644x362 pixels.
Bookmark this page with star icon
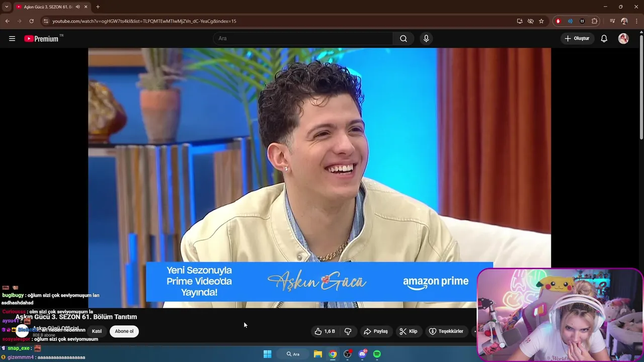click(x=541, y=21)
